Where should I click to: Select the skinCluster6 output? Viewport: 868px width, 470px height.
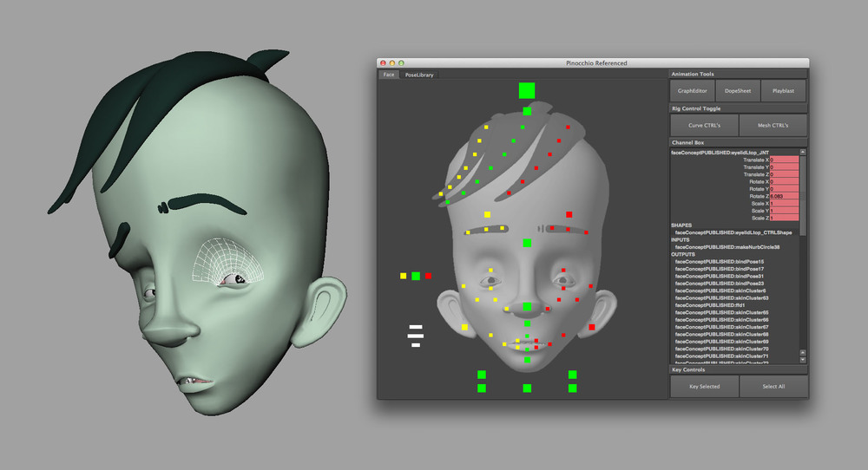(720, 290)
